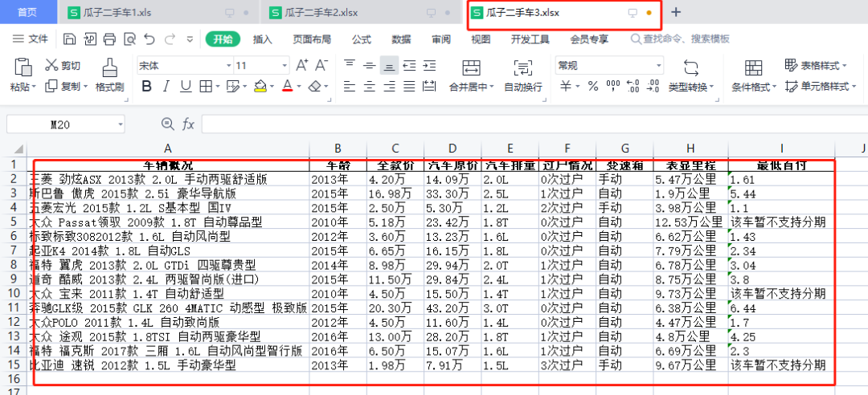The height and width of the screenshot is (395, 868).
Task: Switch to 瓜子二手车2.xlsx document tab
Action: (x=360, y=12)
